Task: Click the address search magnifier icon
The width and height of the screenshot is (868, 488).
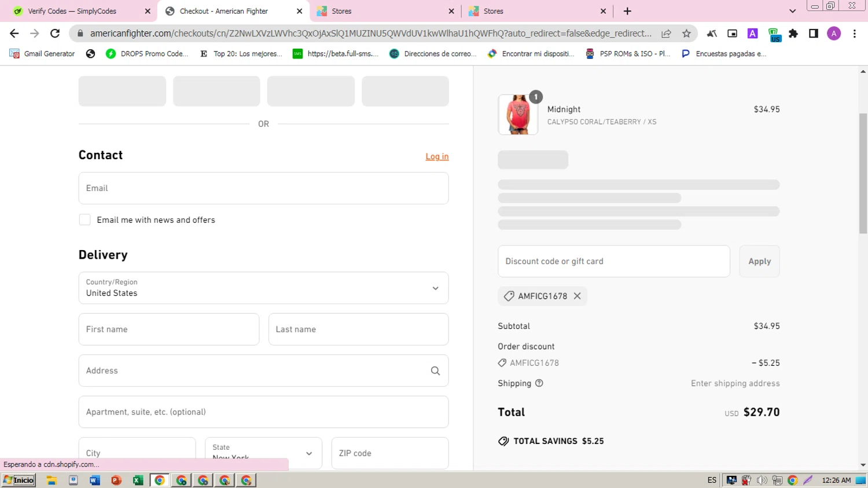Action: (x=435, y=370)
